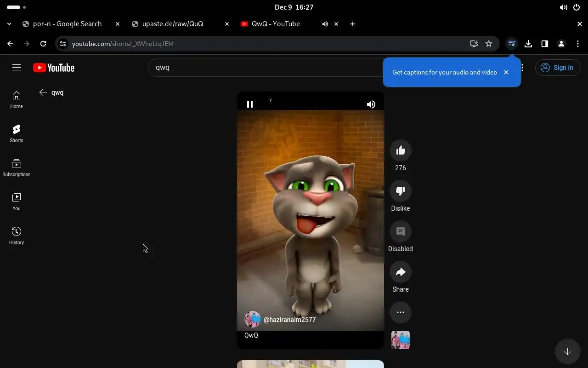Click the channel avatar on video

point(253,319)
